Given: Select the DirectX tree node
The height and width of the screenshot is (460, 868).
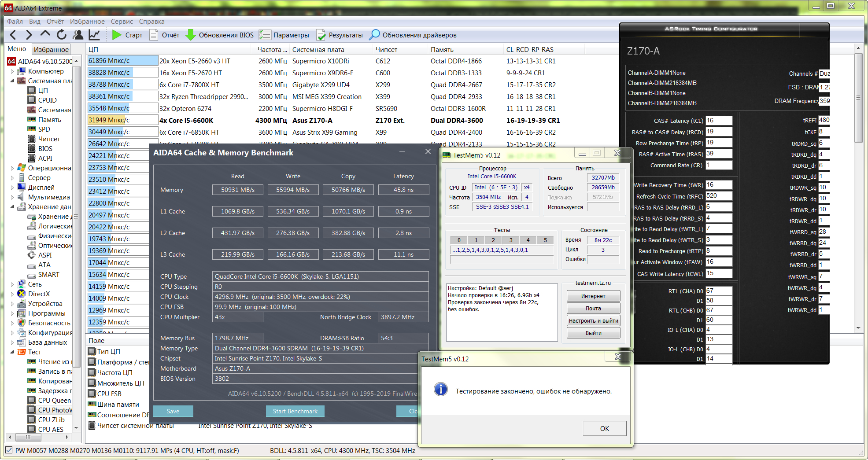Looking at the screenshot, I should point(39,294).
